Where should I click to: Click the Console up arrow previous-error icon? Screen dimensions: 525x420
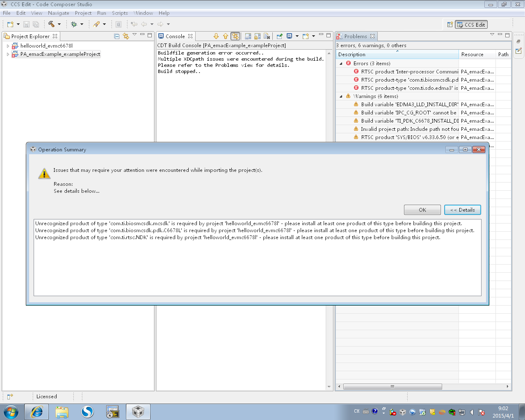225,36
